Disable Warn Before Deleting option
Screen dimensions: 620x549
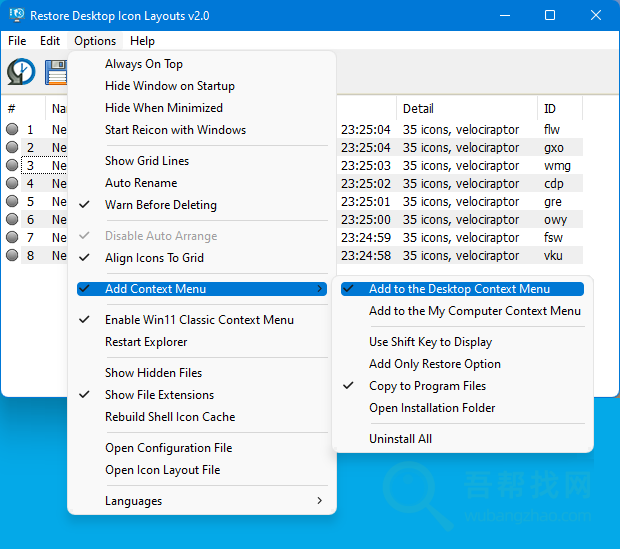pyautogui.click(x=160, y=205)
